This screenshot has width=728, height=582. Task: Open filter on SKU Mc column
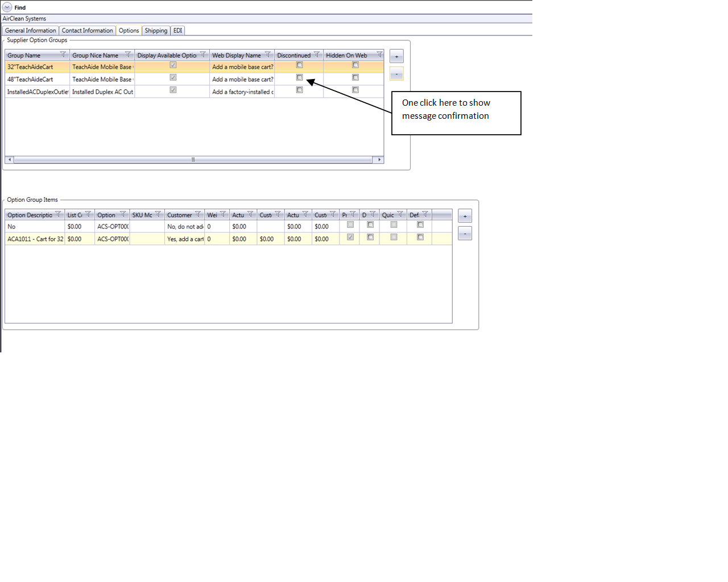(158, 215)
